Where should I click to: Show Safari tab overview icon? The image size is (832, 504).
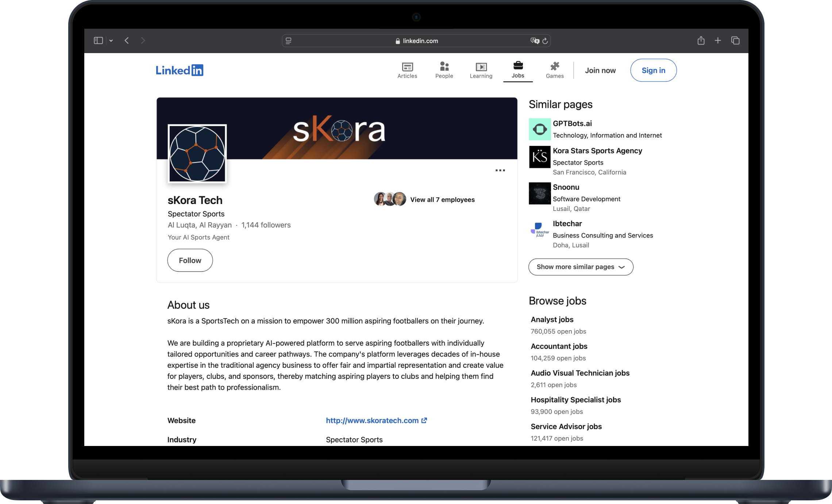click(735, 41)
